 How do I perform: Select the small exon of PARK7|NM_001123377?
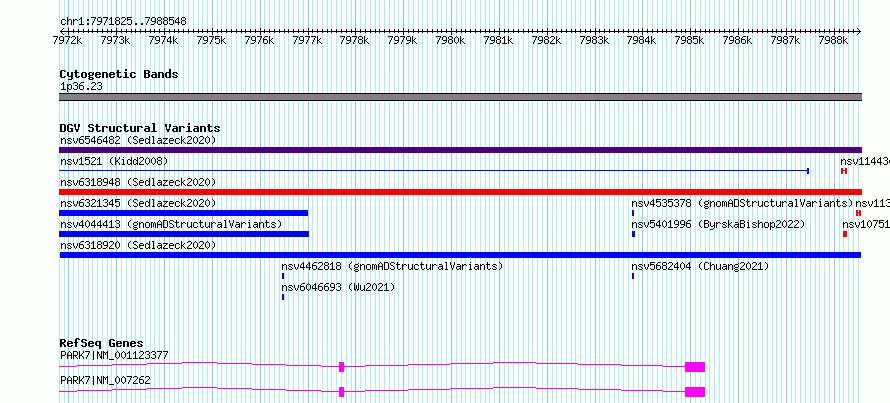click(x=342, y=367)
